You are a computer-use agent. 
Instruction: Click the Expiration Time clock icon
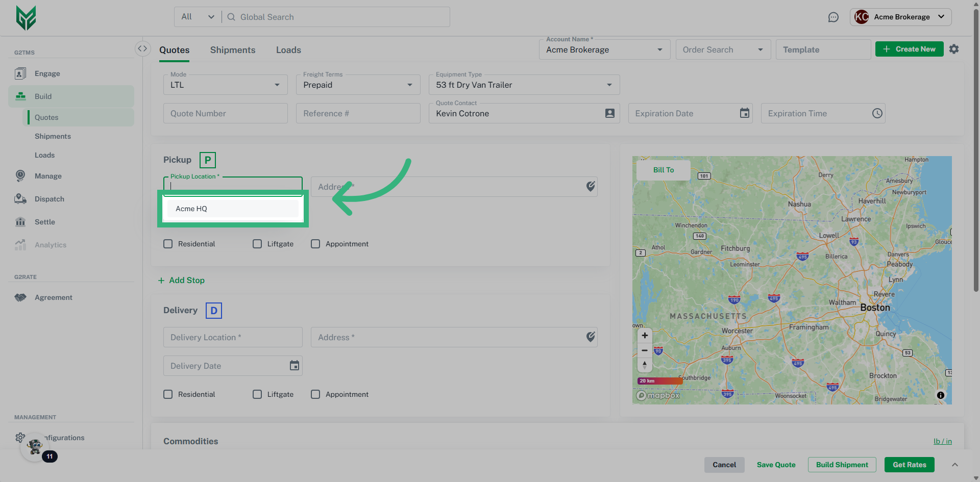coord(877,113)
